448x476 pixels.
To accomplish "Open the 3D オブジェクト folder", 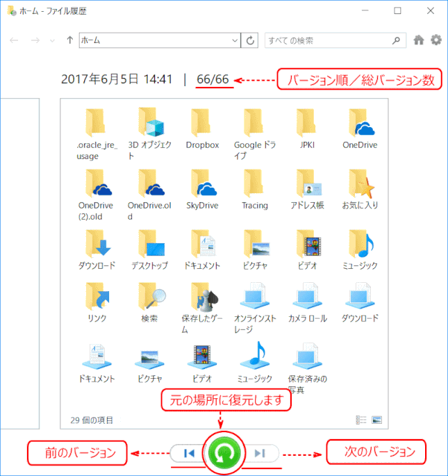I will point(149,134).
